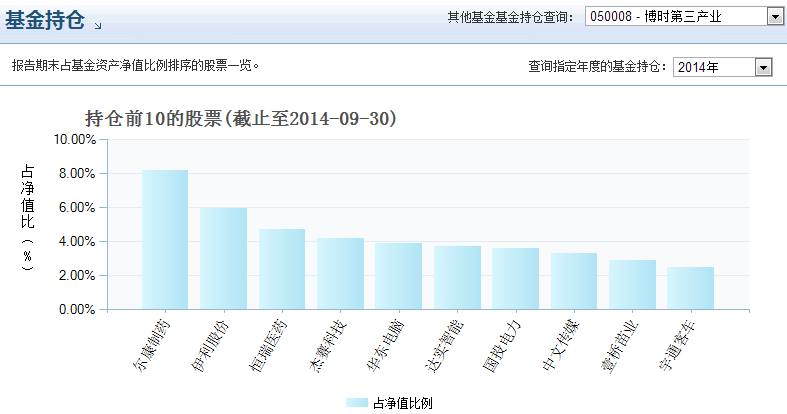787x414 pixels.
Task: Click the 基金持仓 section heading
Action: point(45,19)
